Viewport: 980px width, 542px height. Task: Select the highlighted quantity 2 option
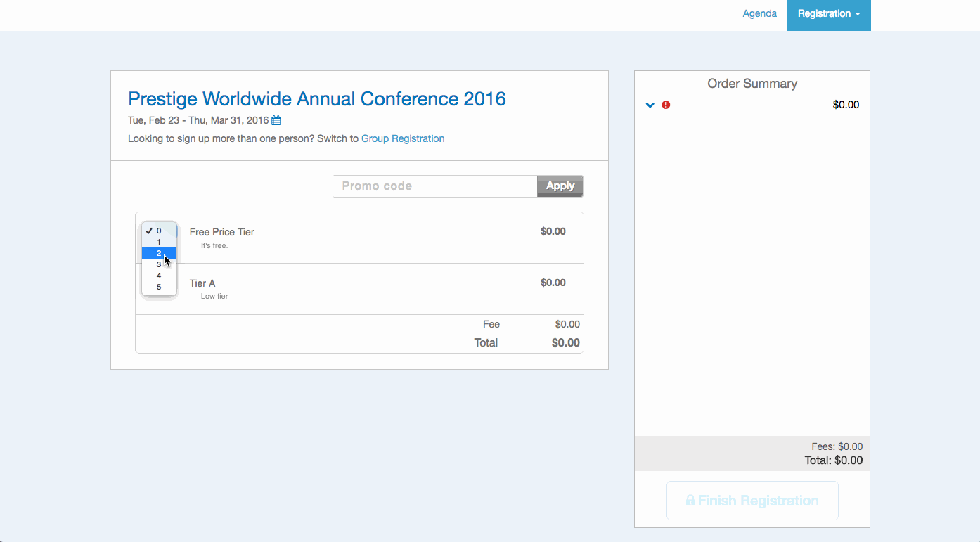click(159, 253)
